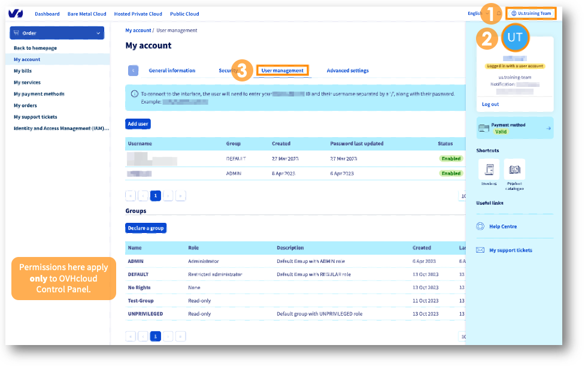
Task: Open Bare Metal Cloud section
Action: coord(87,14)
